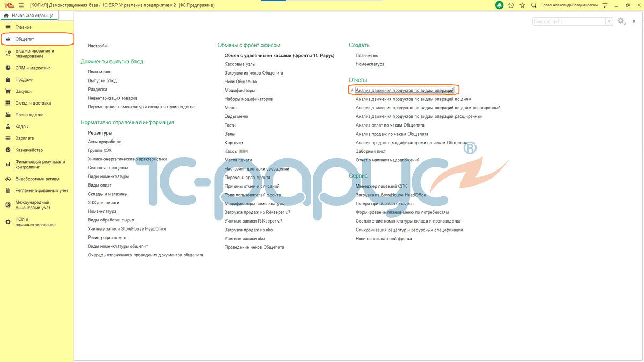Image resolution: width=644 pixels, height=362 pixels.
Task: Click the Поиск (Ctrl+F) search field
Action: 569,21
